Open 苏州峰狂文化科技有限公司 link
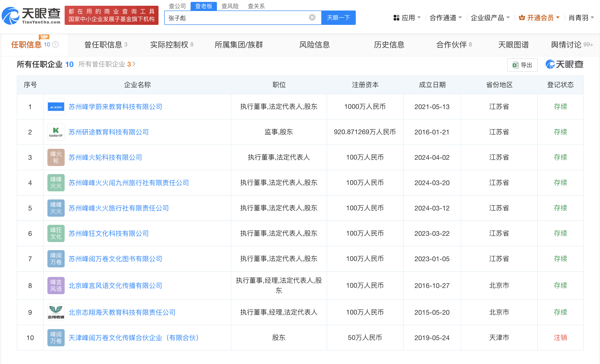This screenshot has height=364, width=600. click(109, 233)
